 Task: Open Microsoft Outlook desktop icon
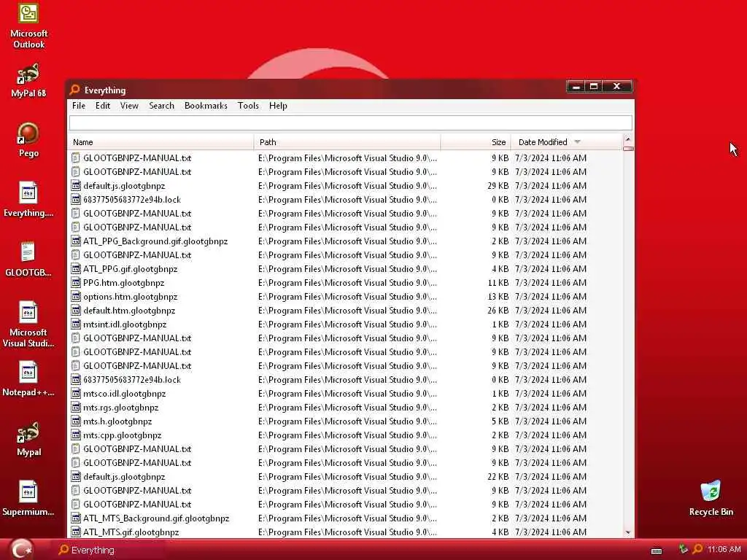[x=28, y=26]
